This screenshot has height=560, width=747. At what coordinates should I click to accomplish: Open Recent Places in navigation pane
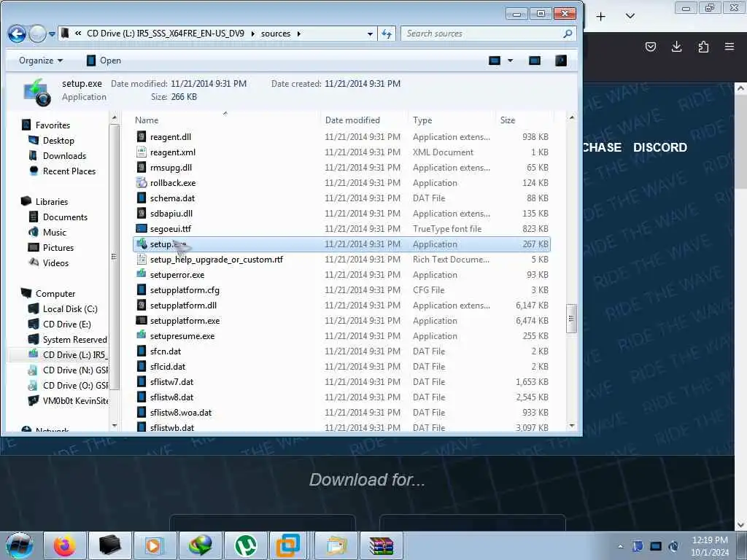coord(69,171)
